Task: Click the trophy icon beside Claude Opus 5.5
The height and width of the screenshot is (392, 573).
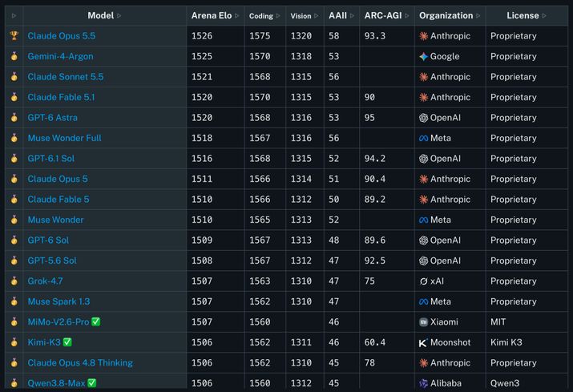Action: tap(14, 35)
